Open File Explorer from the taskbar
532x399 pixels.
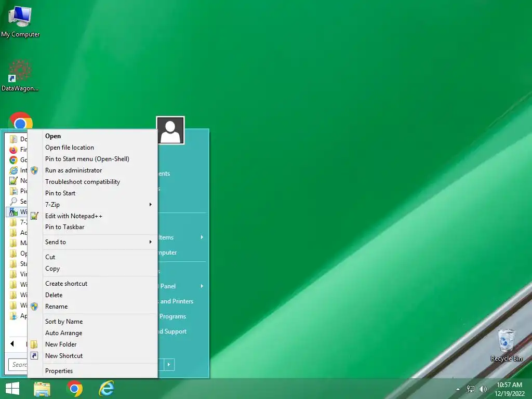[x=42, y=389]
